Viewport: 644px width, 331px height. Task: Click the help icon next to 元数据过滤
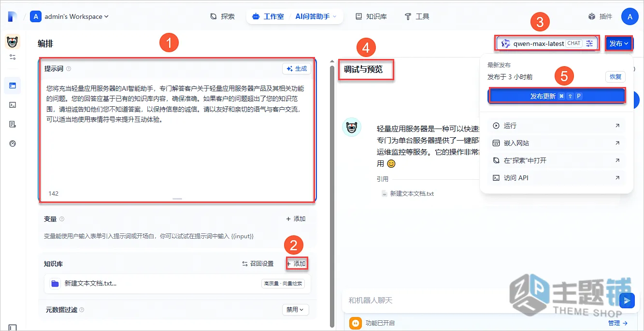pyautogui.click(x=82, y=310)
